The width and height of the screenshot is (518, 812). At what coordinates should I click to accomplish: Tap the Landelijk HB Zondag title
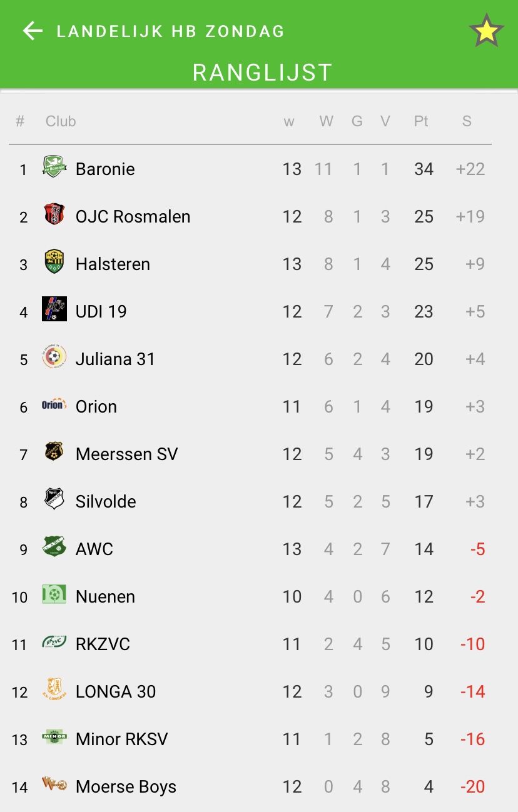click(171, 31)
